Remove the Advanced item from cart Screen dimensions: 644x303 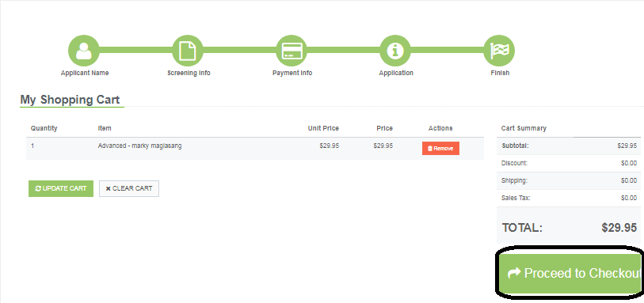point(440,149)
